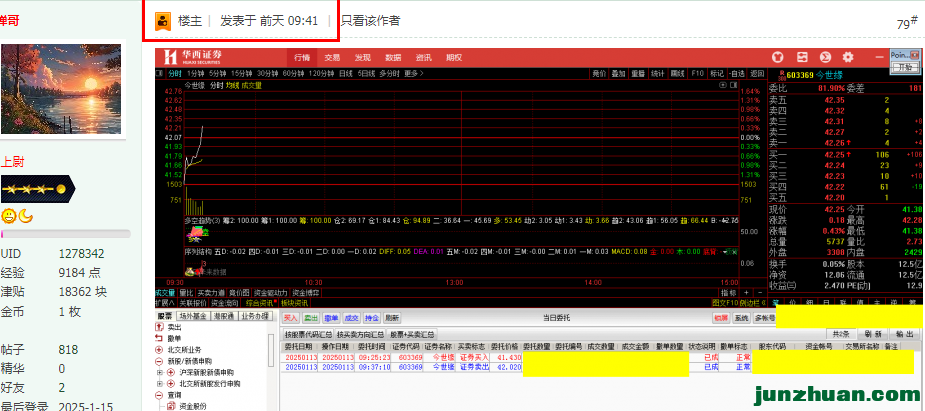
Task: Expand the 沪深新股新债申购 node
Action: point(160,373)
